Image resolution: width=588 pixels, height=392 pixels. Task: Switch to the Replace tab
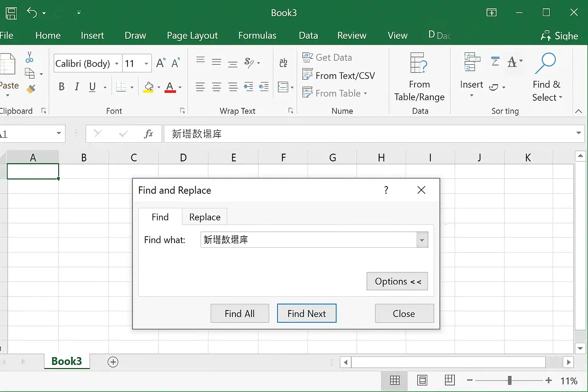pos(205,217)
